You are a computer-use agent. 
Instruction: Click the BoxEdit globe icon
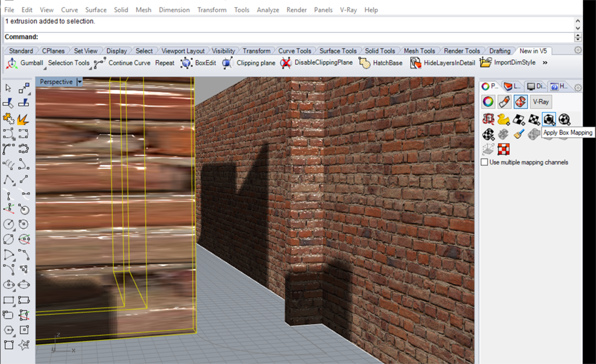[186, 63]
